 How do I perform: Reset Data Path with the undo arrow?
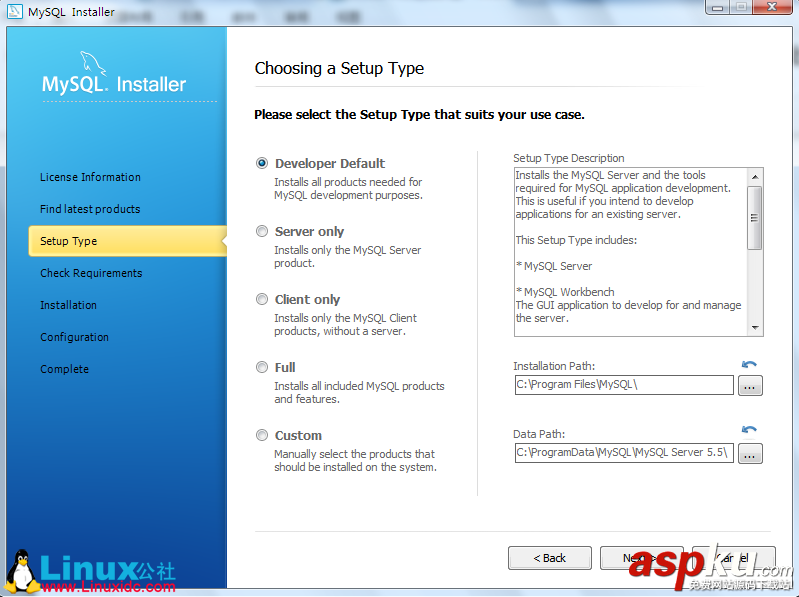(x=749, y=429)
